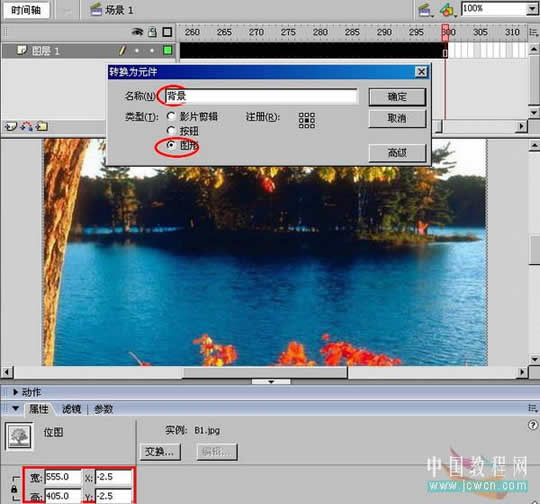Switch to the 参数 tab
Screen dimensions: 540x504
(x=103, y=409)
